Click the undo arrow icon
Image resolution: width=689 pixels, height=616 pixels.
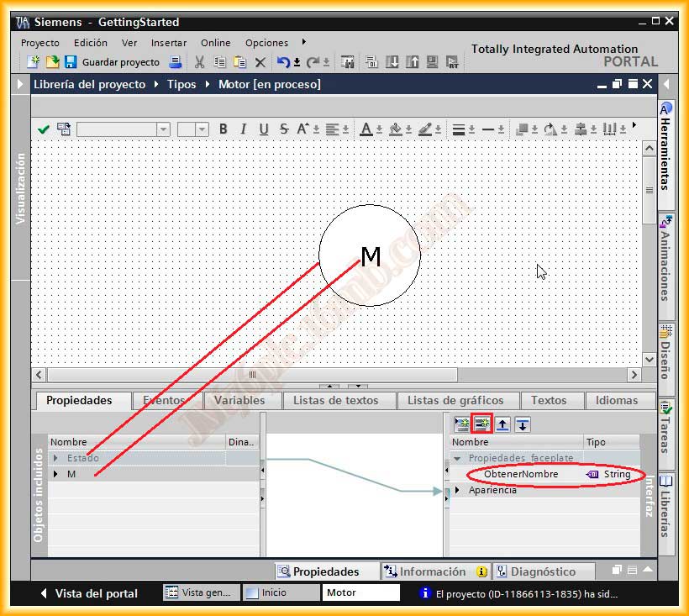[x=283, y=62]
